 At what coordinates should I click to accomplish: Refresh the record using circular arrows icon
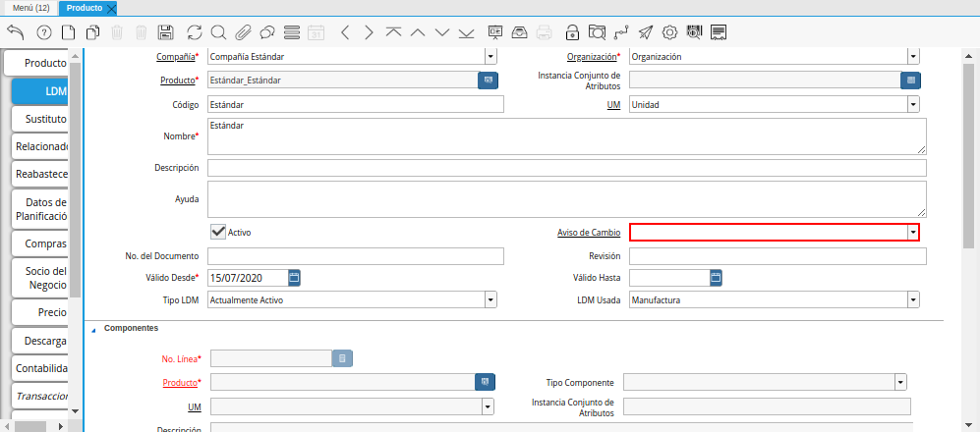[195, 32]
